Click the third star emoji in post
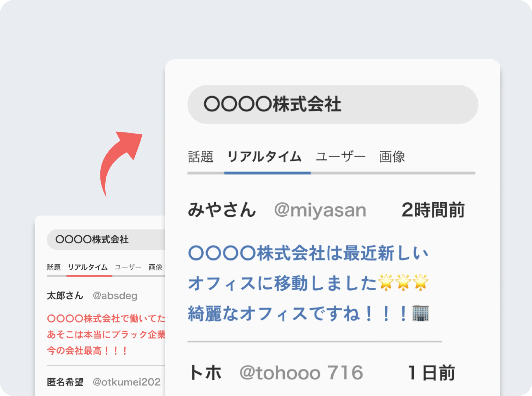This screenshot has height=396, width=532. point(421,283)
